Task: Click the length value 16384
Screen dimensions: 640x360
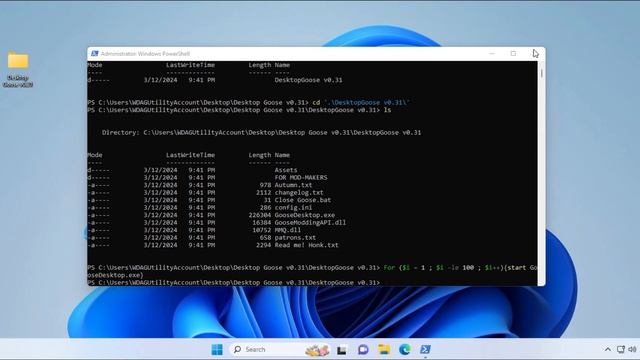Action: [262, 222]
